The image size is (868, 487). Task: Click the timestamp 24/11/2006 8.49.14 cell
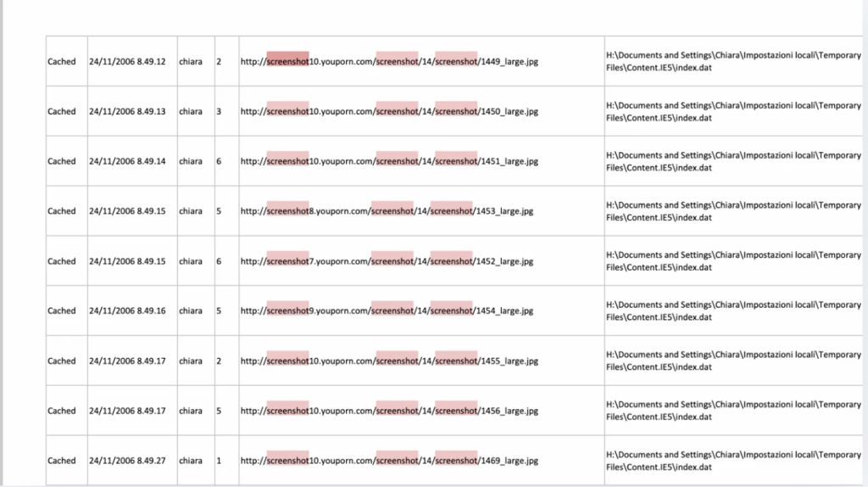127,161
